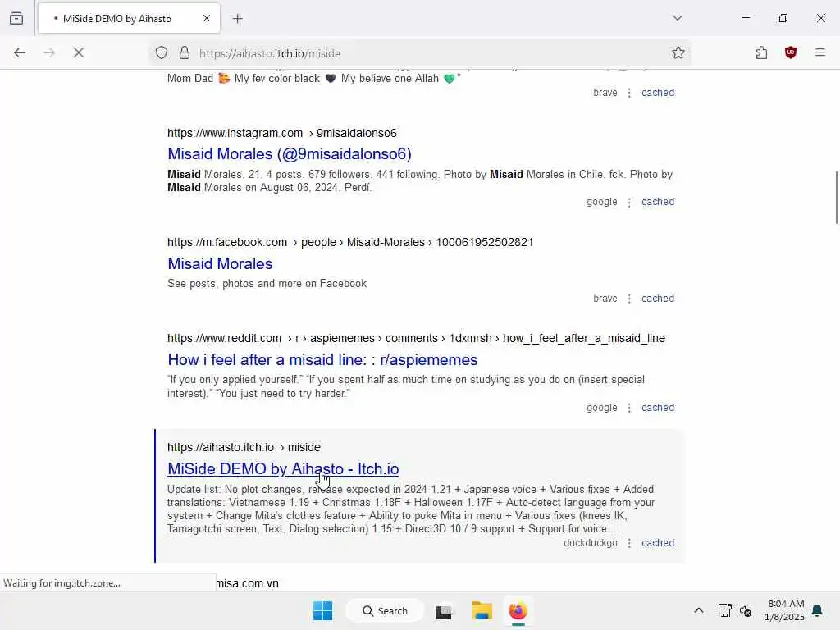Open tracking protection shield icon
This screenshot has height=630, width=840.
162,53
